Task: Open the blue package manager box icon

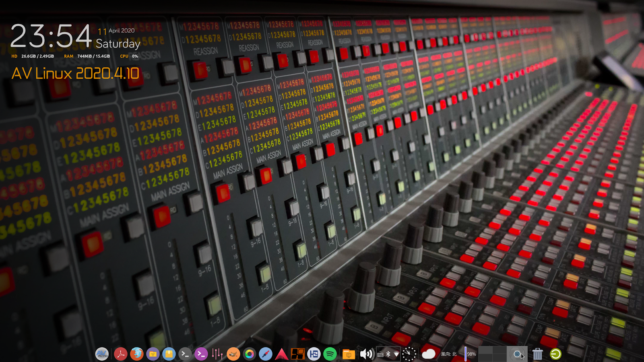Action: pos(169,354)
